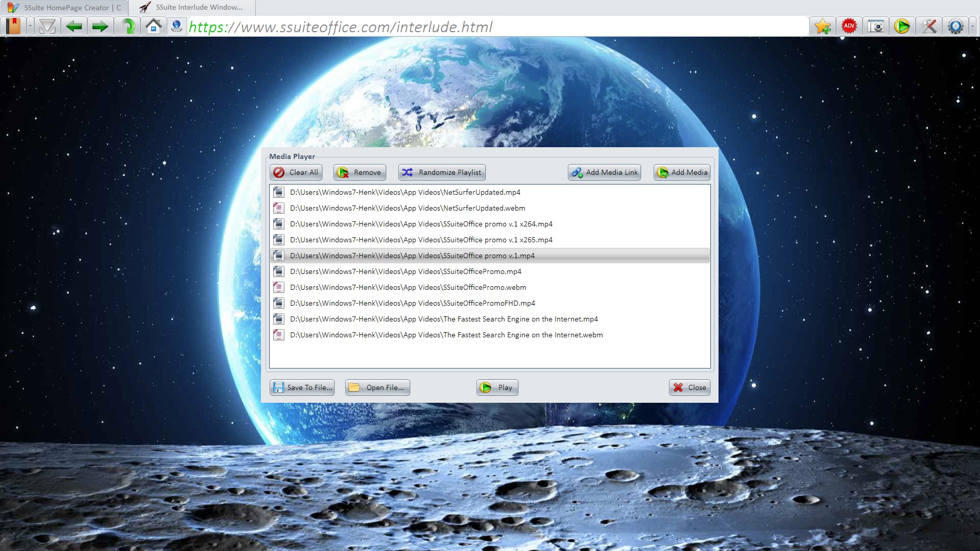Image resolution: width=980 pixels, height=551 pixels.
Task: Click the bookmarks book icon
Action: coord(13,27)
